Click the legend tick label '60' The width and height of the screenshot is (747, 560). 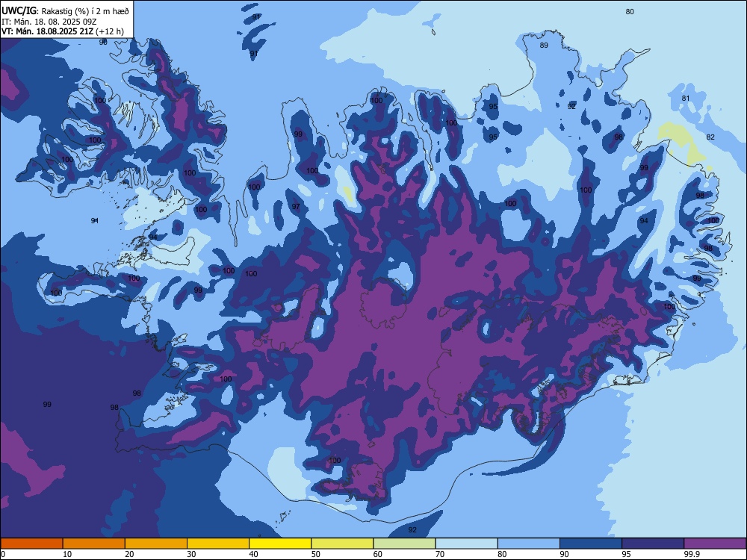pyautogui.click(x=378, y=554)
